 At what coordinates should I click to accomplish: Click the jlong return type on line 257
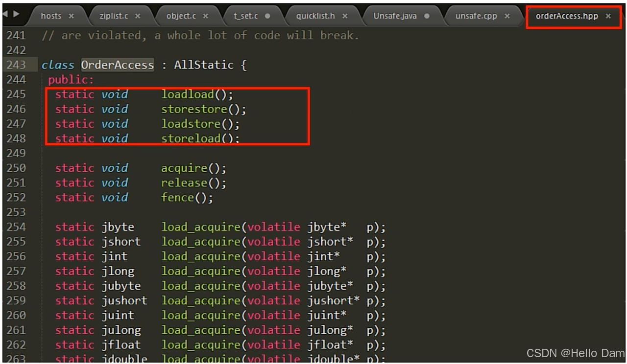(x=118, y=271)
